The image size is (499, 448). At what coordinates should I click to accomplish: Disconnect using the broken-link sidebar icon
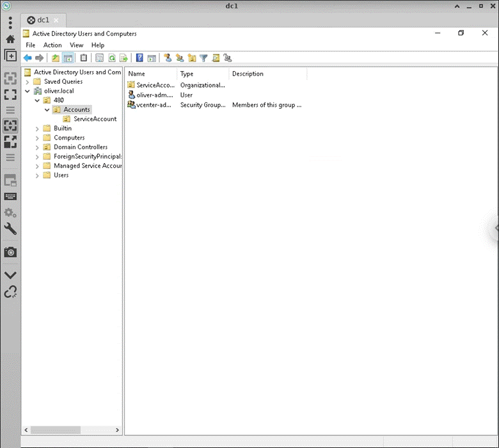(10, 292)
